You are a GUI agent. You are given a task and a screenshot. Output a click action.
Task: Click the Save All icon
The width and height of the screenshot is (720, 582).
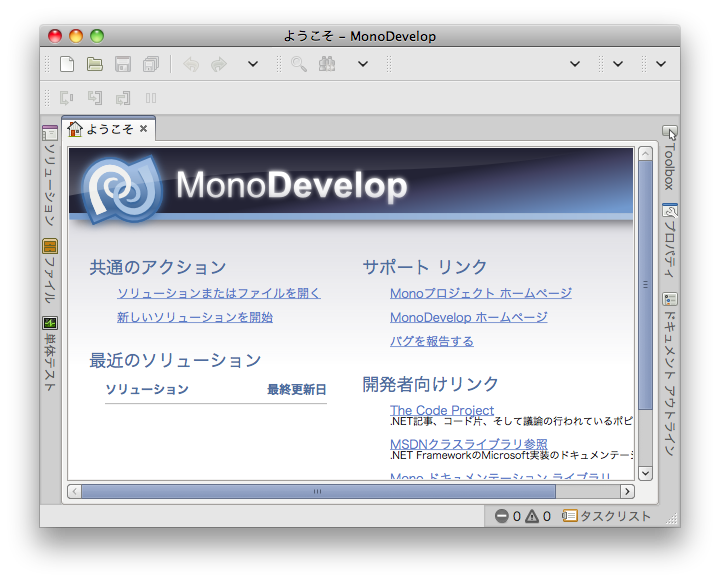(x=151, y=64)
